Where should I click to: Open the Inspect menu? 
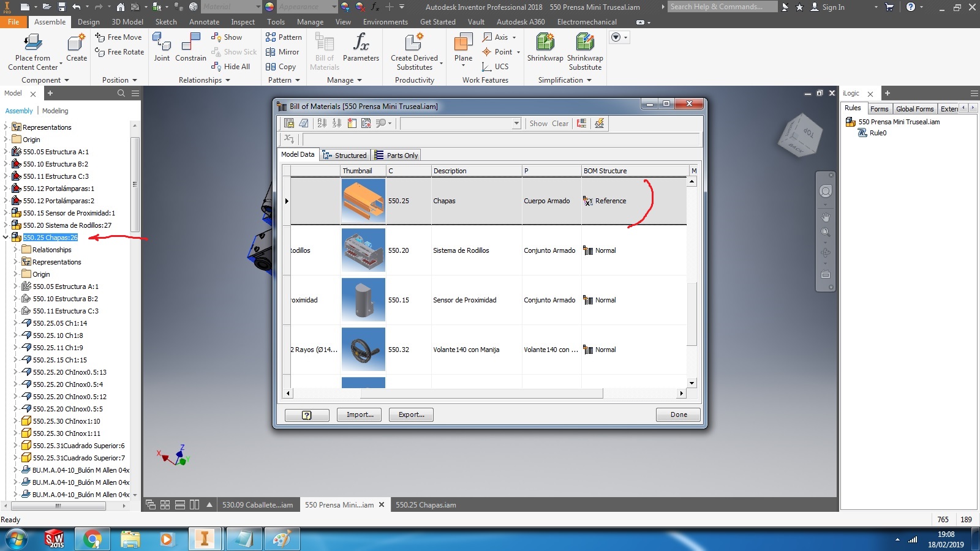(243, 21)
